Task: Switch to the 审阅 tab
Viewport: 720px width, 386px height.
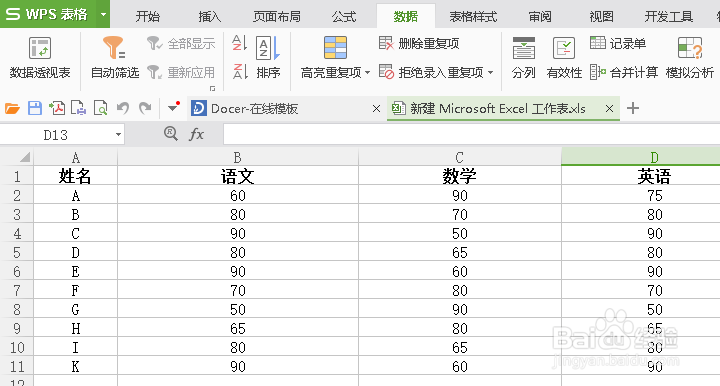Action: click(x=540, y=17)
